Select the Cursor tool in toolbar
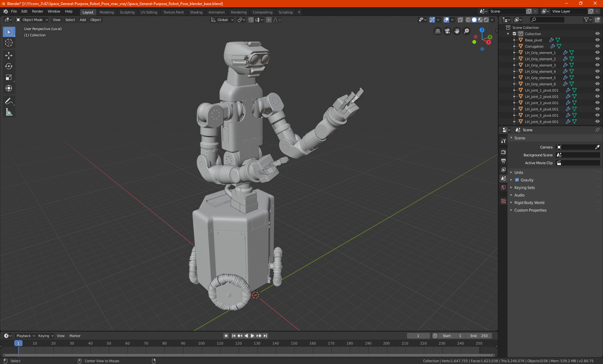 click(x=9, y=43)
